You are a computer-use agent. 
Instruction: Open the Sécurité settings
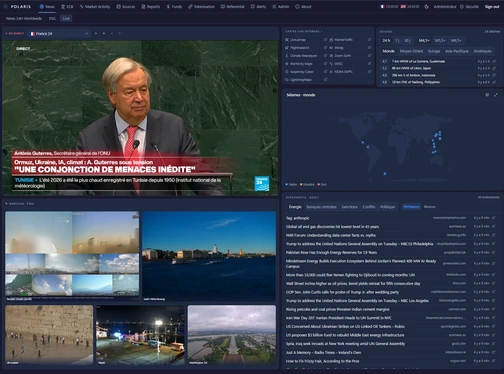[469, 6]
